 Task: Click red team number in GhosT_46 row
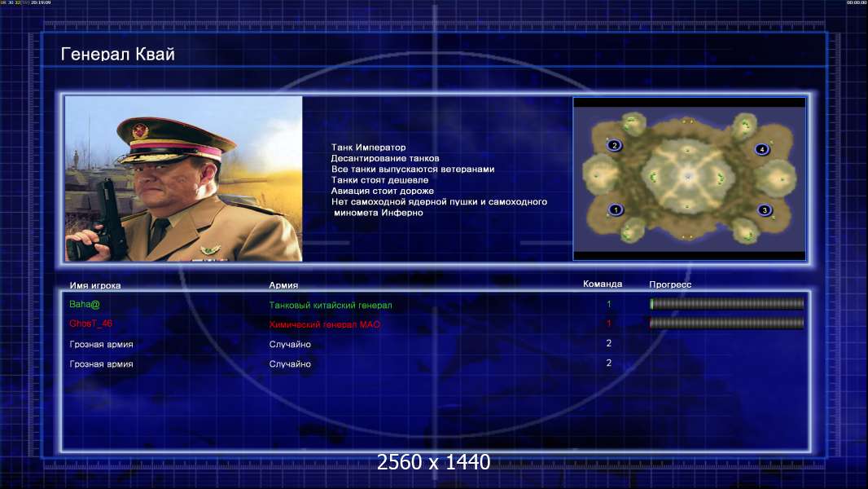click(608, 324)
